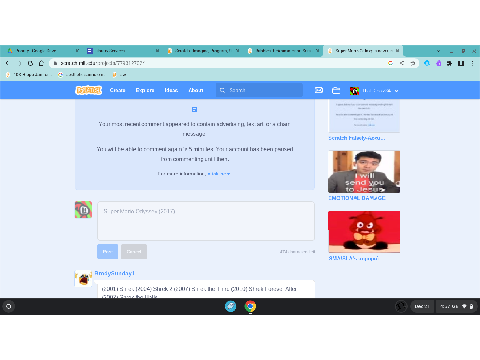Open the EMOTIONAL DAMAGE project thumbnail
The image size is (480, 360).
click(364, 172)
